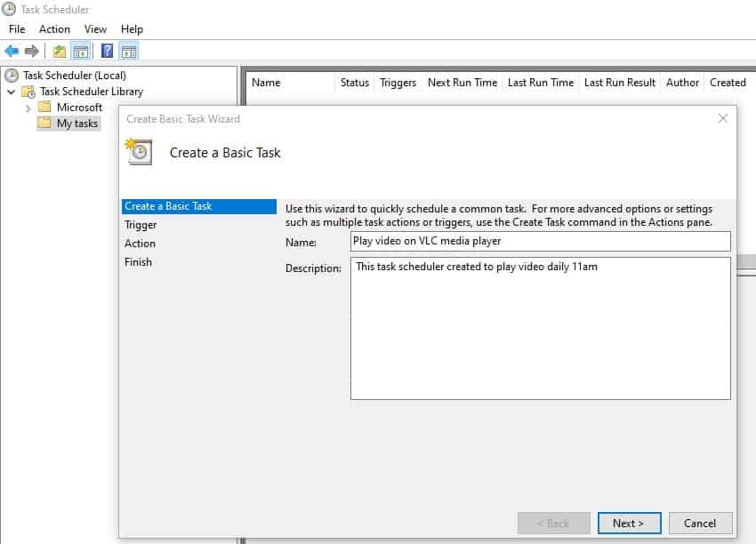Screen dimensions: 756x544
Task: Click the Forward arrow toolbar icon
Action: pyautogui.click(x=32, y=51)
